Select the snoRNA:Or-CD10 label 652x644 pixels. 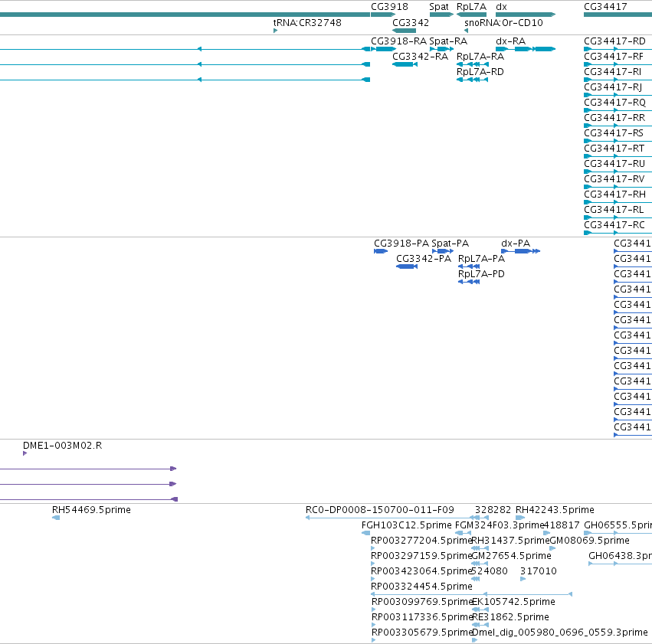(503, 22)
